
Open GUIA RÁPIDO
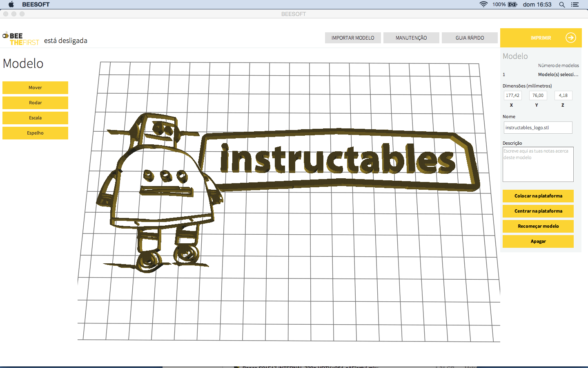tap(470, 38)
